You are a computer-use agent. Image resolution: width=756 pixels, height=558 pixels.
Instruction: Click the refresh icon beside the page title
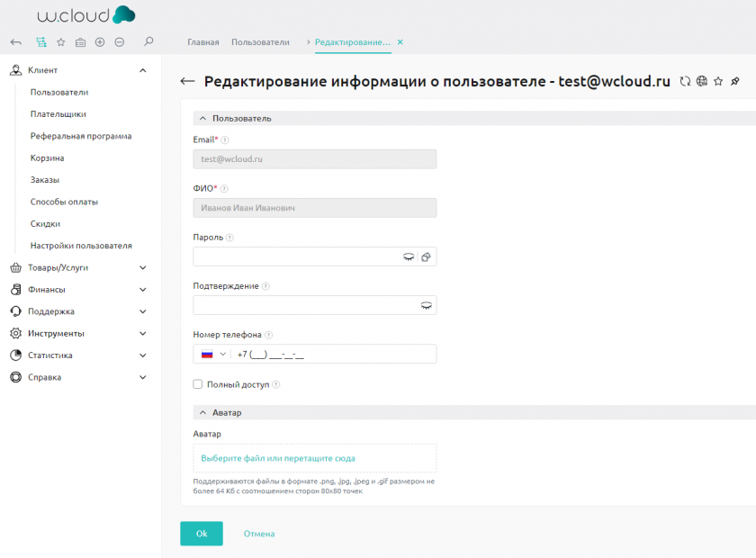pyautogui.click(x=686, y=81)
